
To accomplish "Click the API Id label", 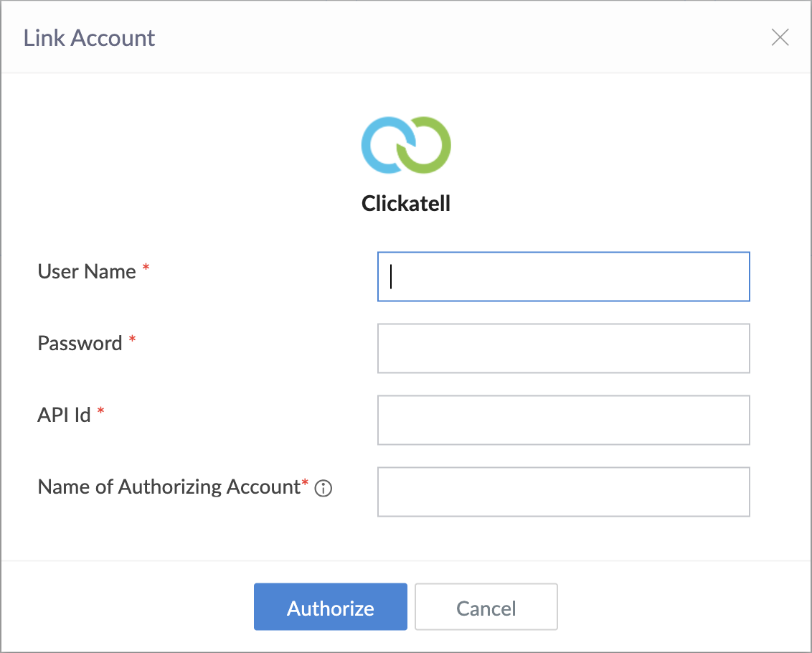I will pos(64,415).
